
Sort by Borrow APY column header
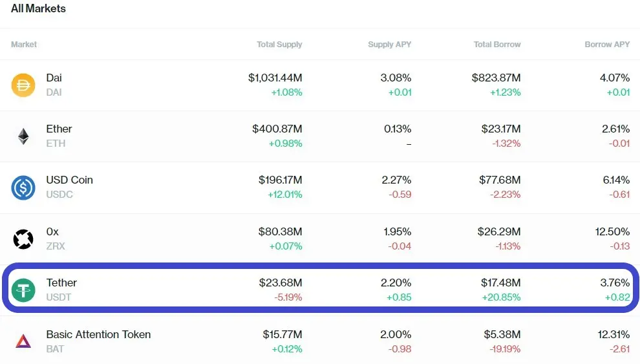coord(607,45)
